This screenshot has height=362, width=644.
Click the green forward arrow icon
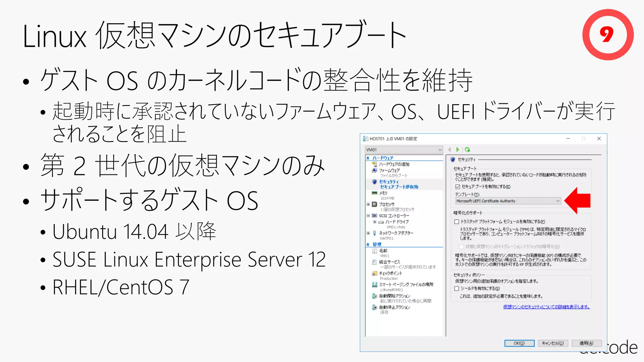458,150
